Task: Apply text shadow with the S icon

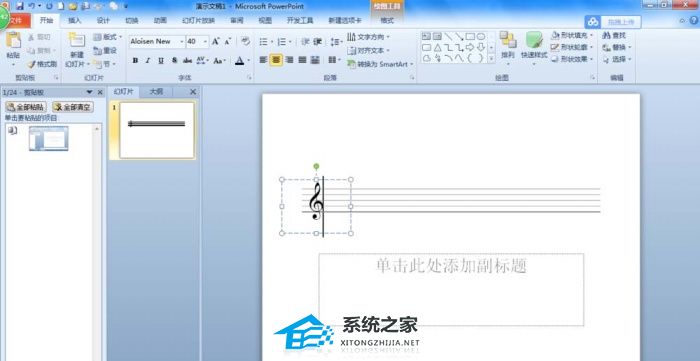Action: 175,61
